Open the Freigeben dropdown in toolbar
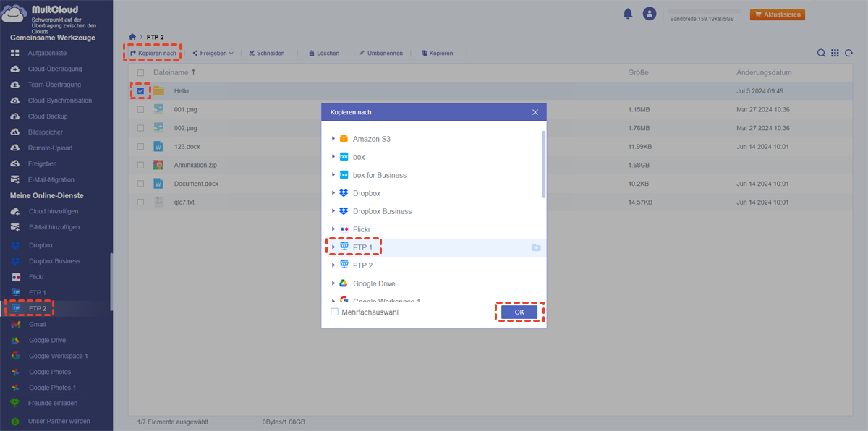Screen dimensions: 868x431 point(213,53)
